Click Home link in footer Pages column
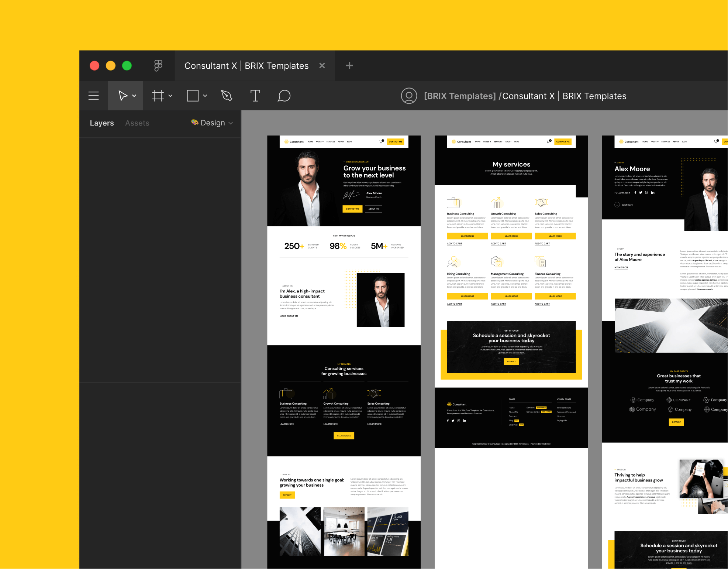The height and width of the screenshot is (569, 728). [511, 408]
